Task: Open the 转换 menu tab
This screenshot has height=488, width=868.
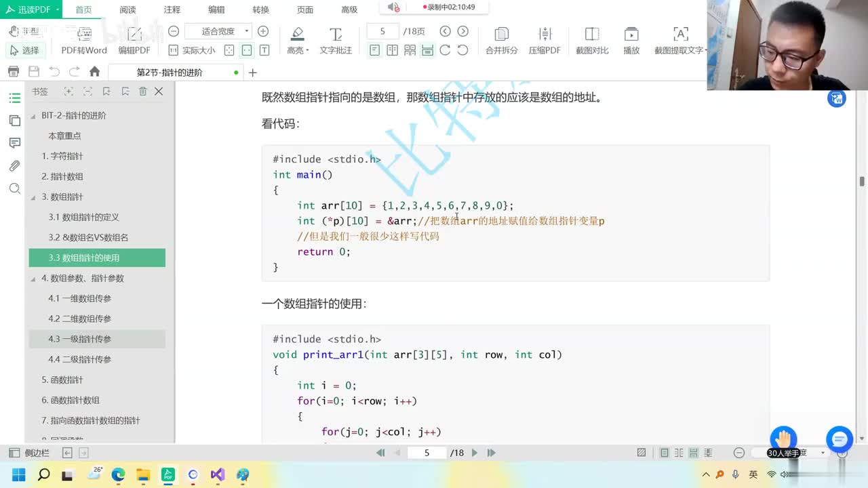Action: click(x=261, y=9)
